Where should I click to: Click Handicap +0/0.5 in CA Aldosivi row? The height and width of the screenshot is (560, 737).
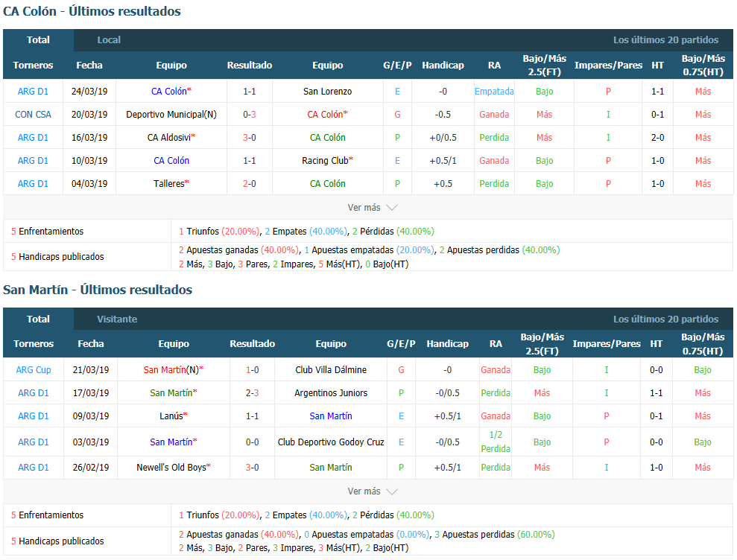pos(443,137)
